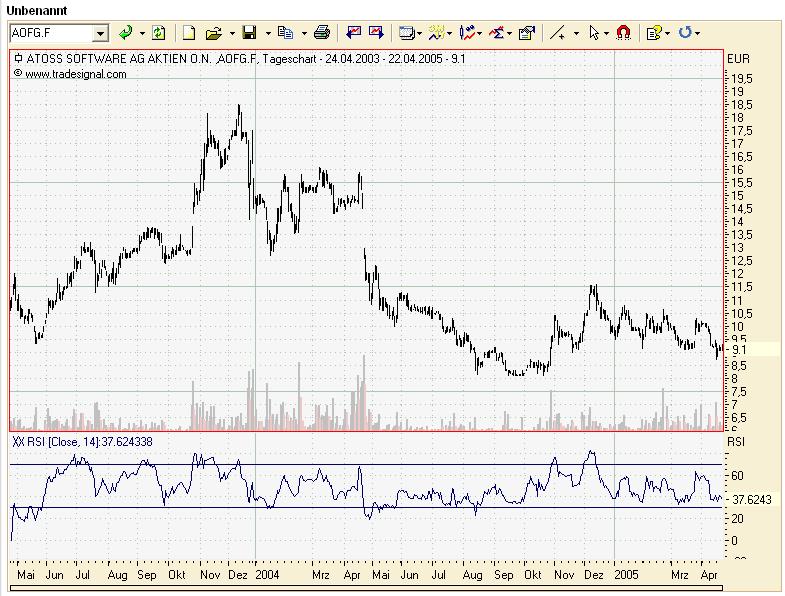
Task: Click the sigma formula icon
Action: 497,34
